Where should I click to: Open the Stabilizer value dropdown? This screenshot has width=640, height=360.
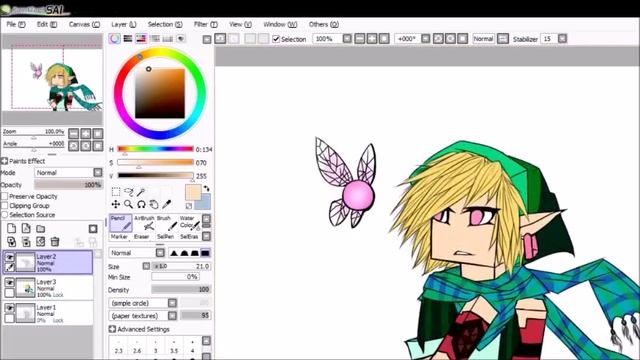tap(562, 39)
